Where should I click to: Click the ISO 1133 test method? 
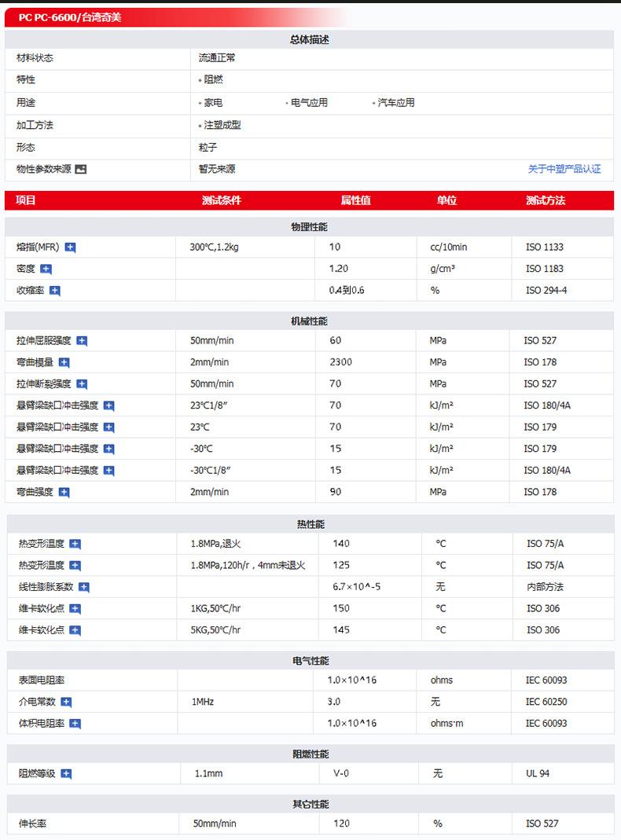tap(545, 247)
